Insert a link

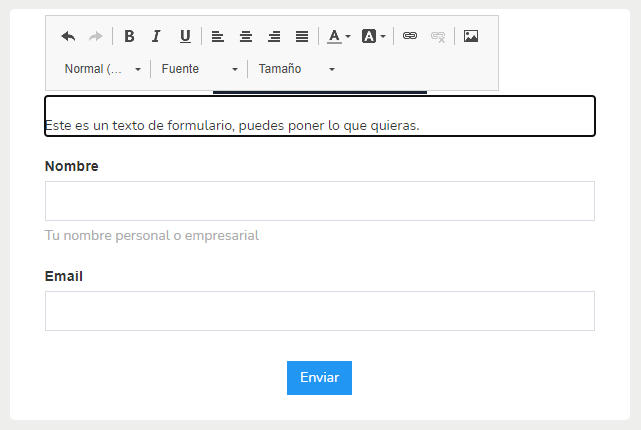(x=410, y=36)
